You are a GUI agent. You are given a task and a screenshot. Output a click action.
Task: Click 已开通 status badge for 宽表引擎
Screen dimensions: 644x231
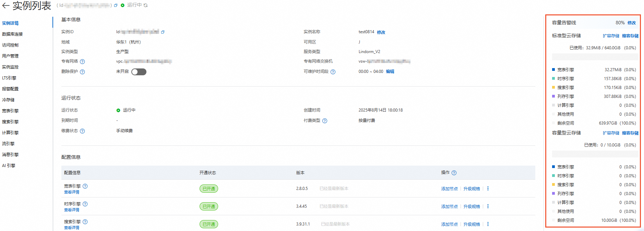[209, 189]
